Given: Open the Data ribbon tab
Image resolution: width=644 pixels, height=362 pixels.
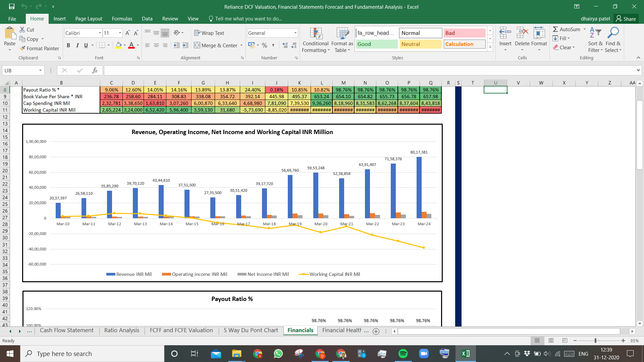Looking at the screenshot, I should coord(147,19).
